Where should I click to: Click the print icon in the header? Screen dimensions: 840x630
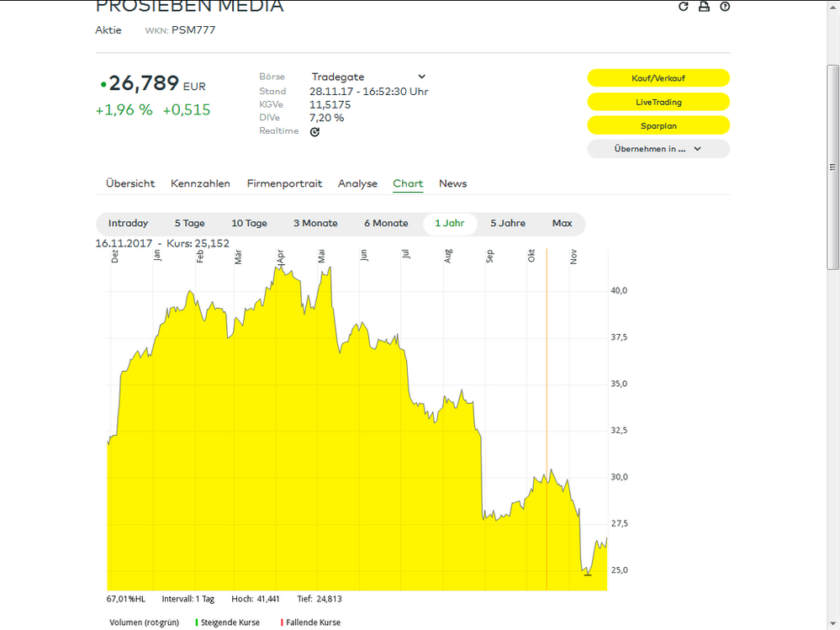705,7
